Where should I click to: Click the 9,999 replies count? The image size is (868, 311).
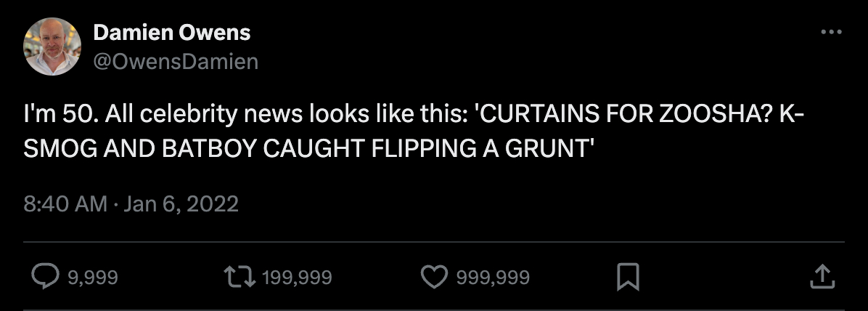[x=92, y=277]
